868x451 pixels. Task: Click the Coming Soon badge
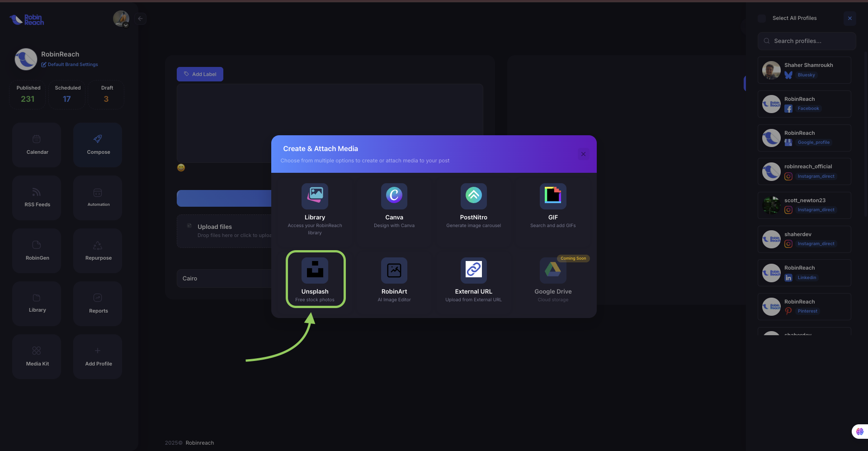click(x=573, y=258)
